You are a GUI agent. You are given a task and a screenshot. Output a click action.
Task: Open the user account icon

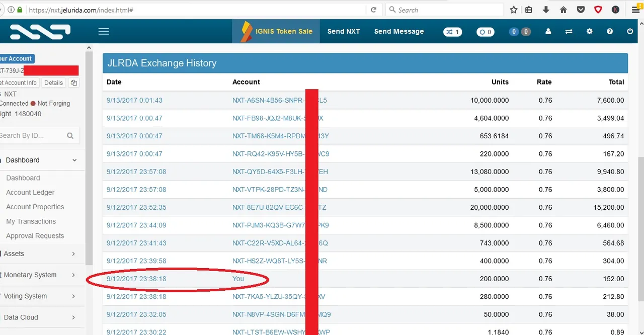[x=548, y=31]
